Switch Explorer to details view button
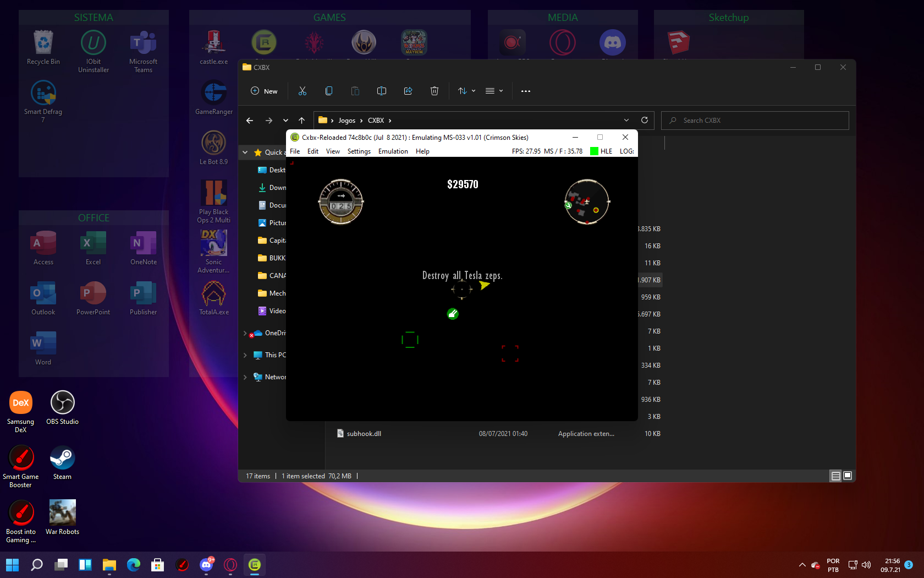Image resolution: width=924 pixels, height=578 pixels. [835, 476]
